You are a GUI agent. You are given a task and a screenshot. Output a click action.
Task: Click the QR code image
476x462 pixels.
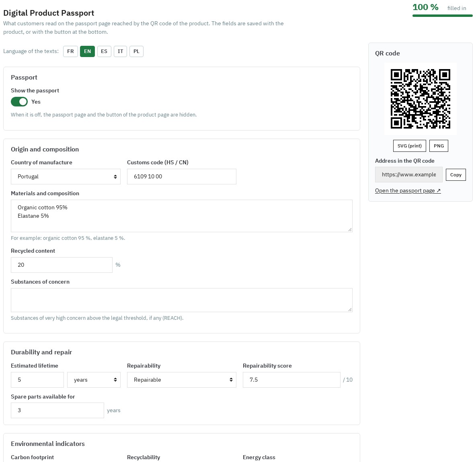420,99
